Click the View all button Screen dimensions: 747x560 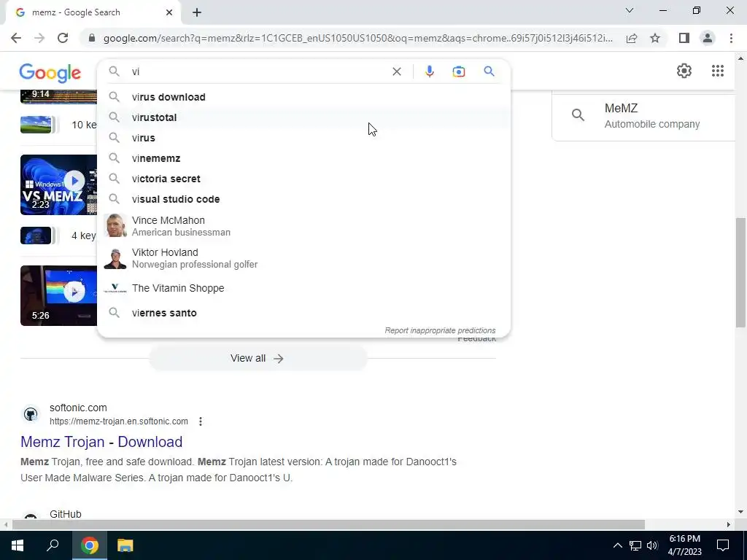click(258, 359)
